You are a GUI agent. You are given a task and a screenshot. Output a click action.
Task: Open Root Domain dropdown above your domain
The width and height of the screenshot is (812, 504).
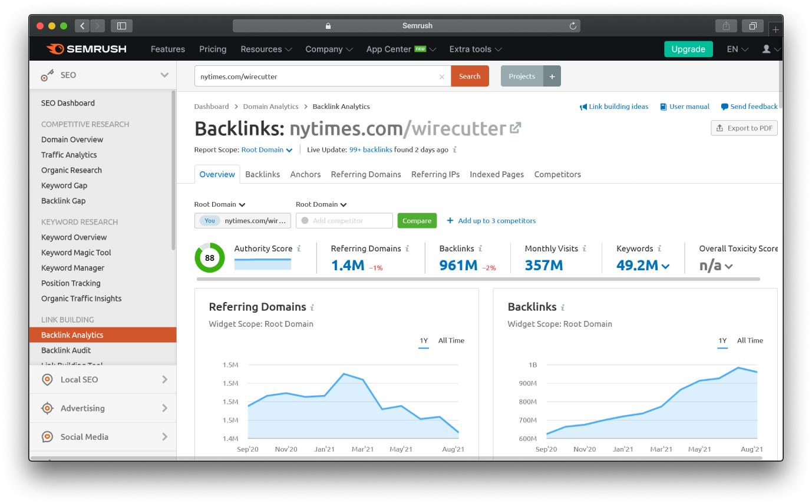pos(220,204)
